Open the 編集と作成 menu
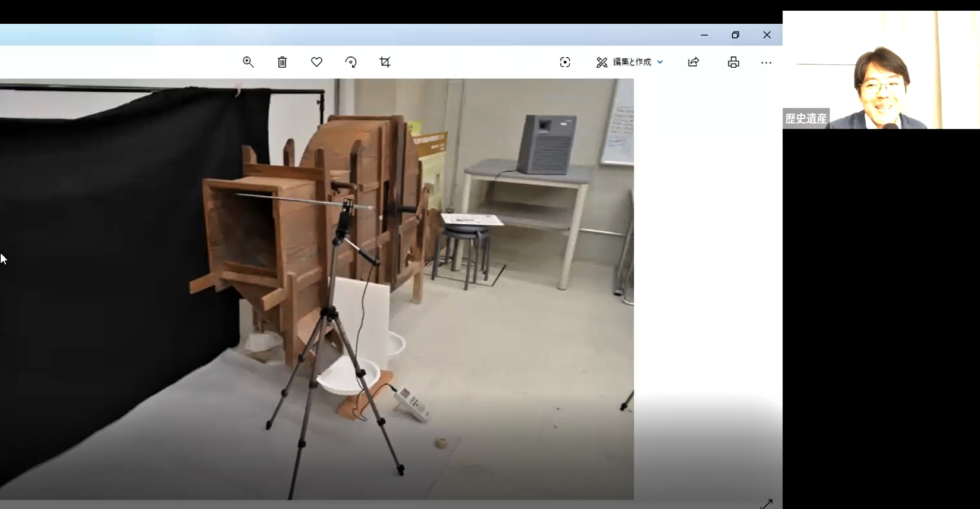The image size is (980, 509). coord(632,62)
